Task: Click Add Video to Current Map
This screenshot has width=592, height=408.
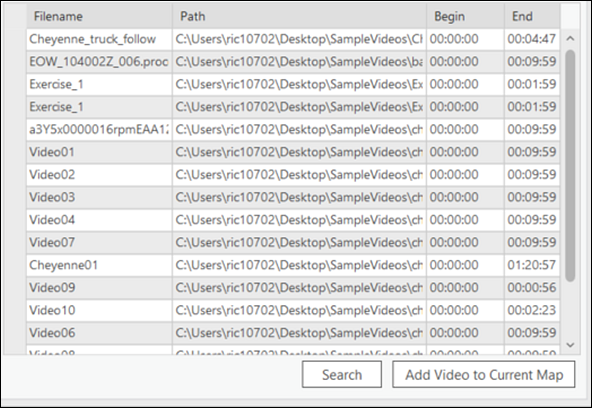Action: [484, 374]
